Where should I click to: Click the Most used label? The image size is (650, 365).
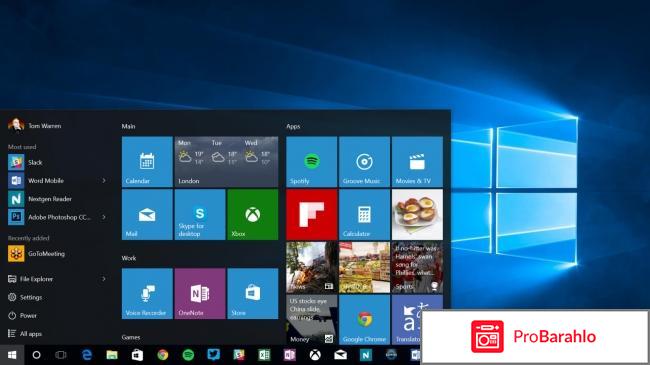click(x=22, y=147)
